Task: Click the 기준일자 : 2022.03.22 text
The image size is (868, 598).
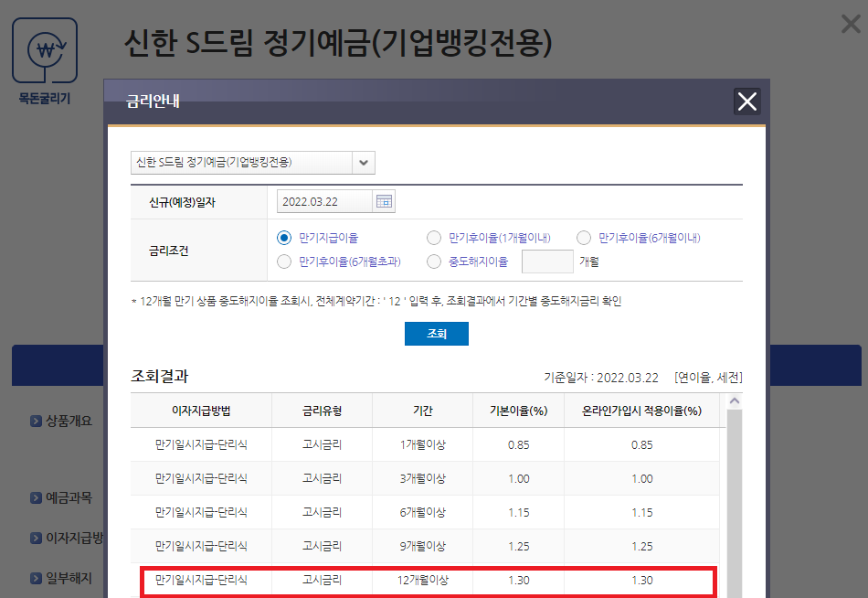Action: click(x=601, y=378)
